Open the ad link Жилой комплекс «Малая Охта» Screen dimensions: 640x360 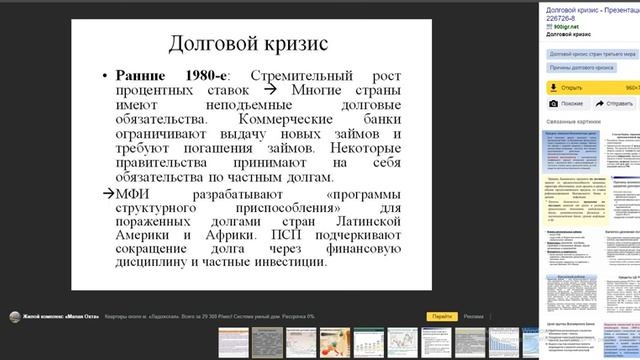(60, 317)
